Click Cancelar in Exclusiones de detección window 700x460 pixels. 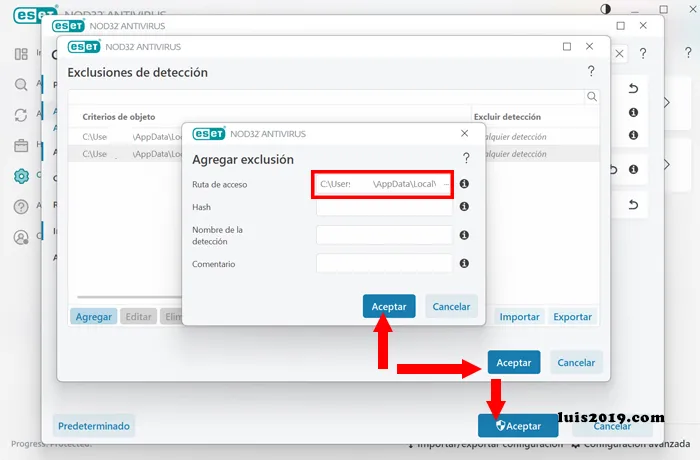tap(576, 362)
